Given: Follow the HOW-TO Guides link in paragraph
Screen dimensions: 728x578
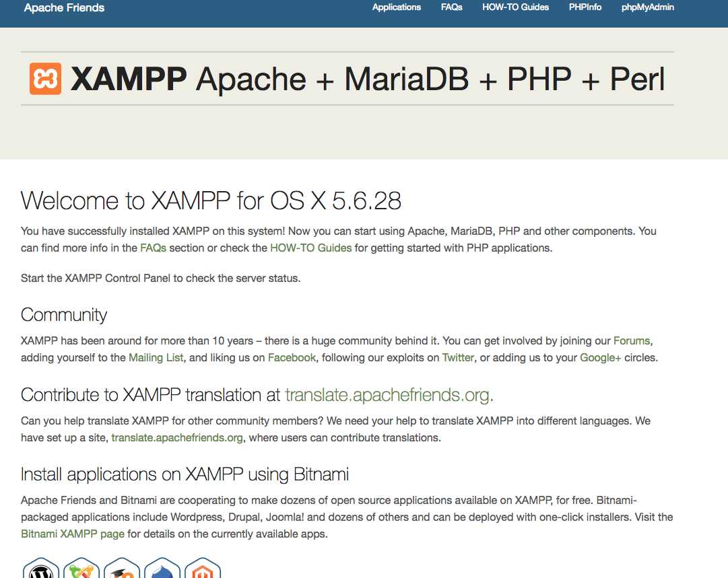Looking at the screenshot, I should click(x=311, y=248).
